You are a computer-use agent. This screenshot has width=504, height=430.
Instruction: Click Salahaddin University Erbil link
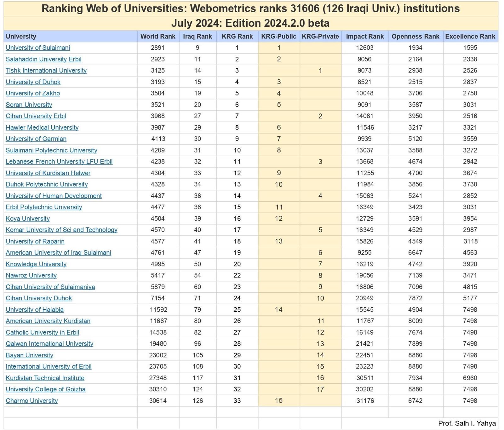(43, 59)
